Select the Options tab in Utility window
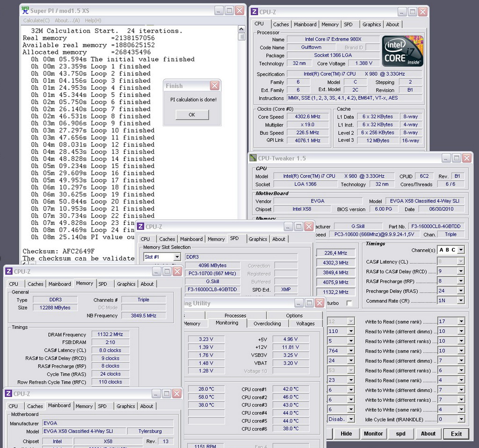 click(x=294, y=315)
